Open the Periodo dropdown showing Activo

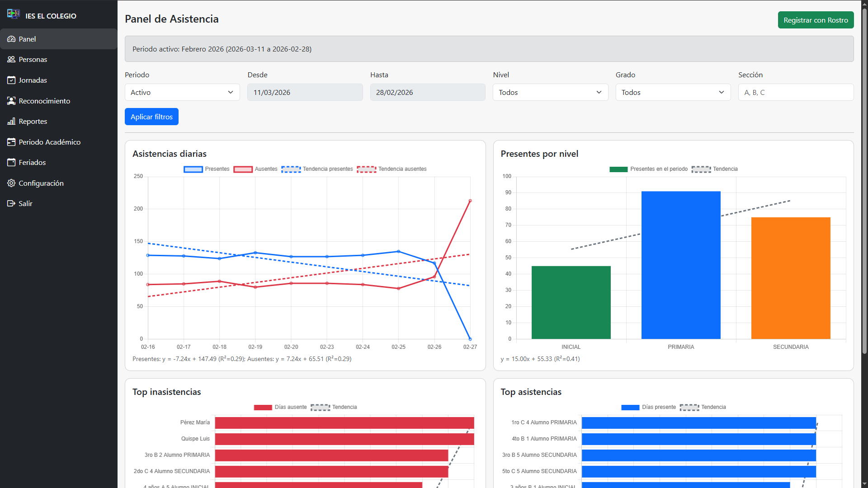[x=182, y=92]
